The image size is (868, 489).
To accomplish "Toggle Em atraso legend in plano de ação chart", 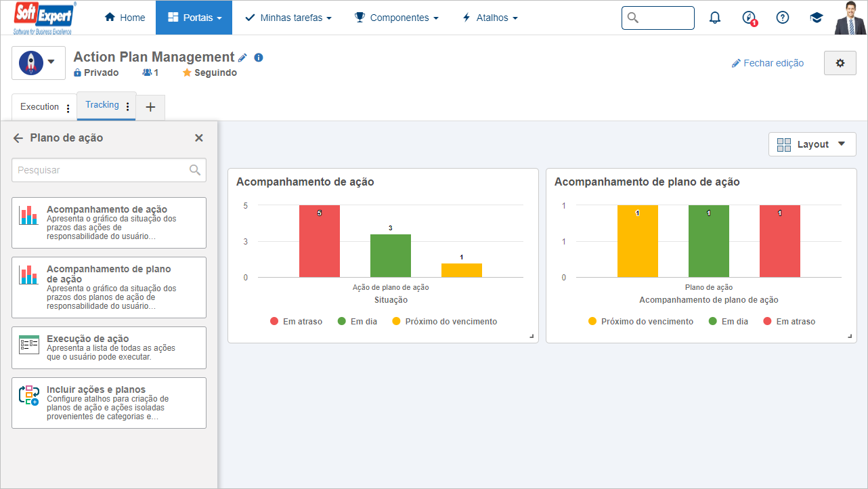I will 789,322.
